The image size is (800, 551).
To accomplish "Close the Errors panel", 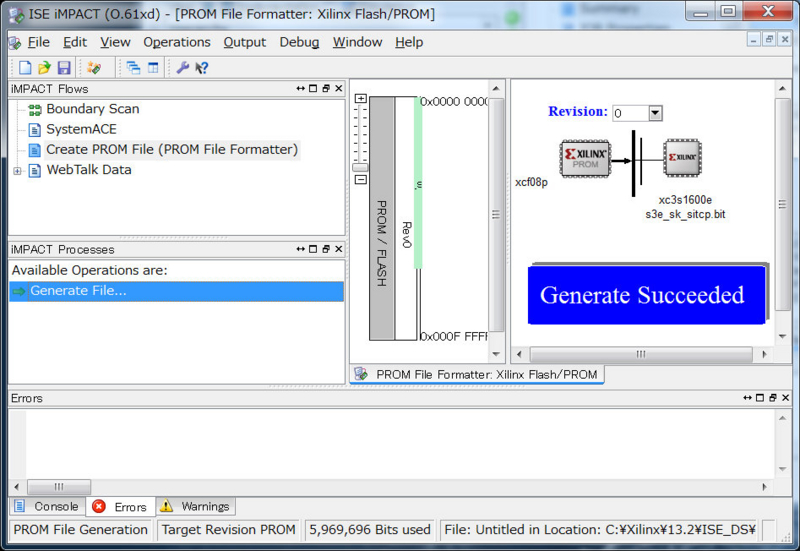I will tap(786, 397).
